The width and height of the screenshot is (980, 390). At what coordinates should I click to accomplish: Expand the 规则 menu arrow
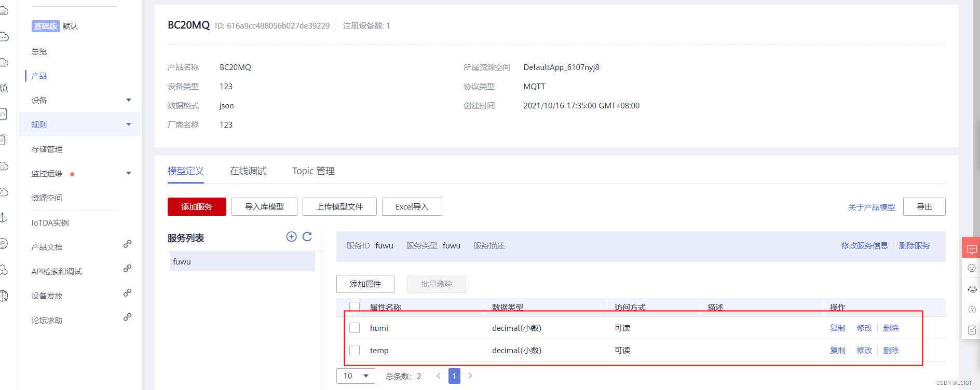(x=129, y=124)
